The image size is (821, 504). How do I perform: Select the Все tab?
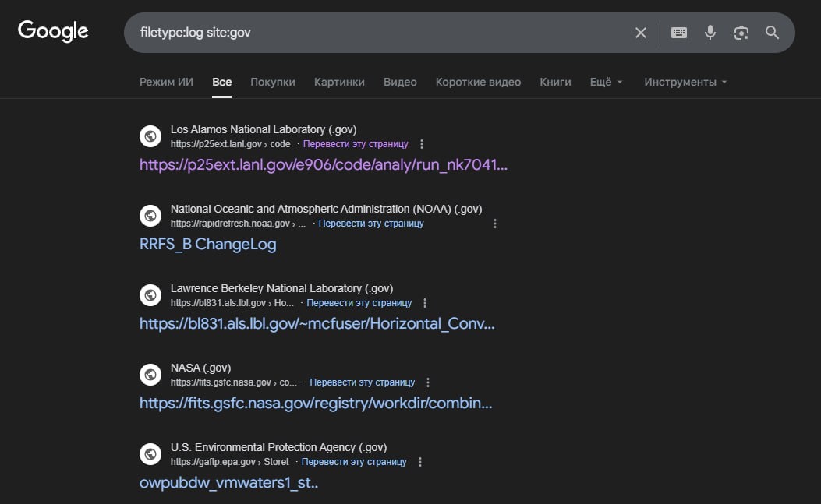click(x=222, y=82)
